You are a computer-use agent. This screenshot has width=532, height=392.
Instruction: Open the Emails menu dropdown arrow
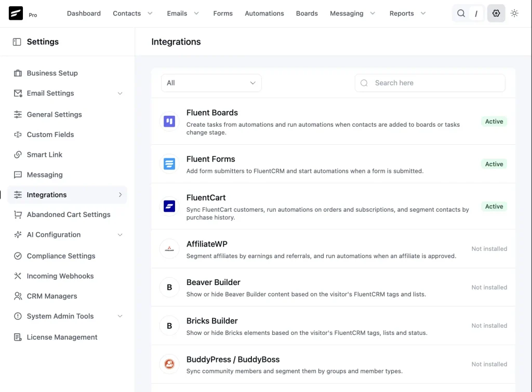click(x=196, y=13)
